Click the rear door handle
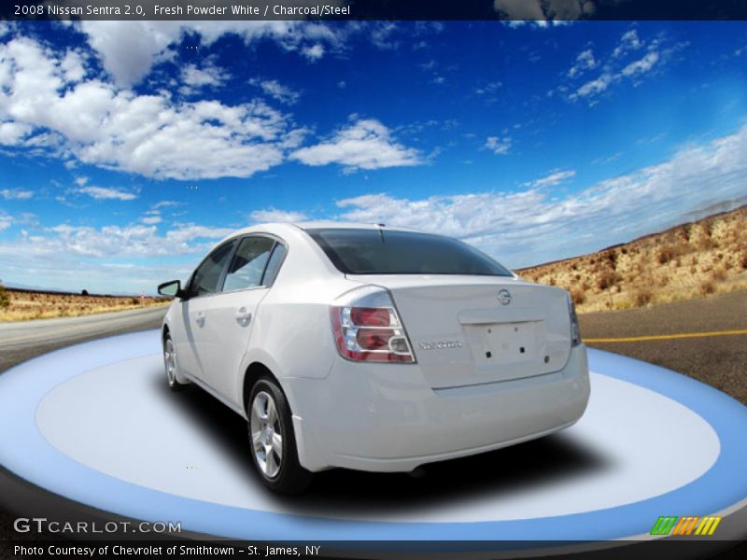The image size is (747, 560). [x=243, y=317]
